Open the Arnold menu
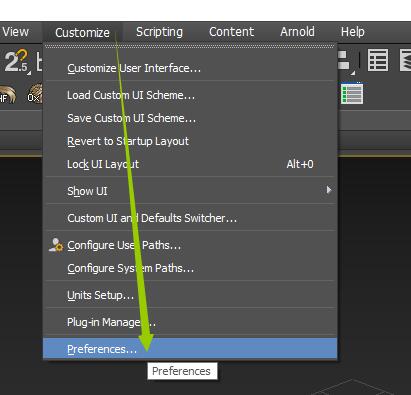The height and width of the screenshot is (395, 411). coord(297,32)
